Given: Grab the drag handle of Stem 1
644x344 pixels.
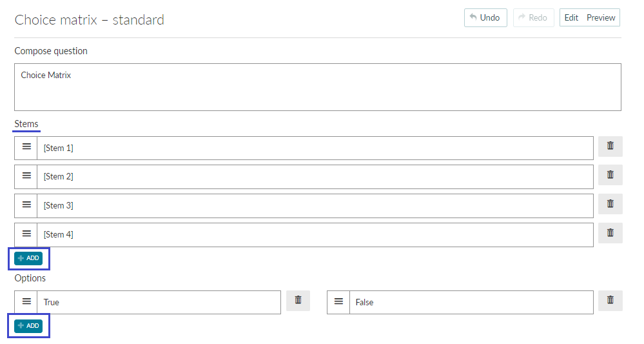Looking at the screenshot, I should (x=26, y=147).
